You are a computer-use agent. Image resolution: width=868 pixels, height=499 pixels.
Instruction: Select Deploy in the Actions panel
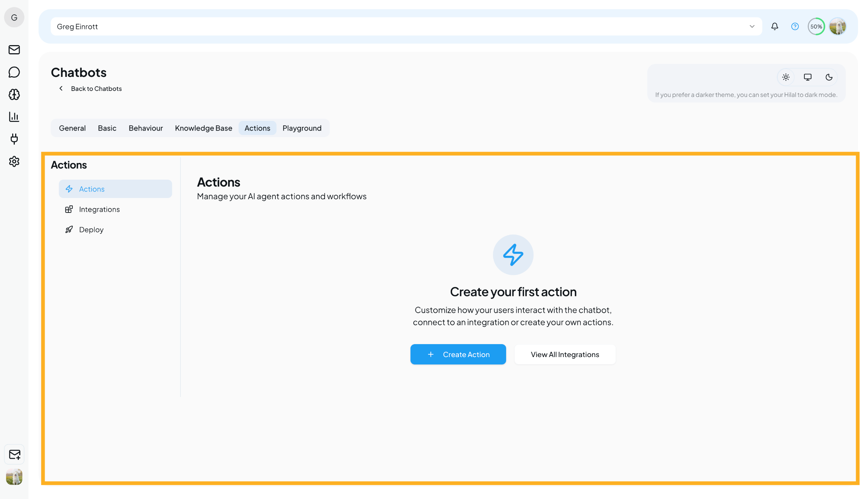click(x=91, y=229)
